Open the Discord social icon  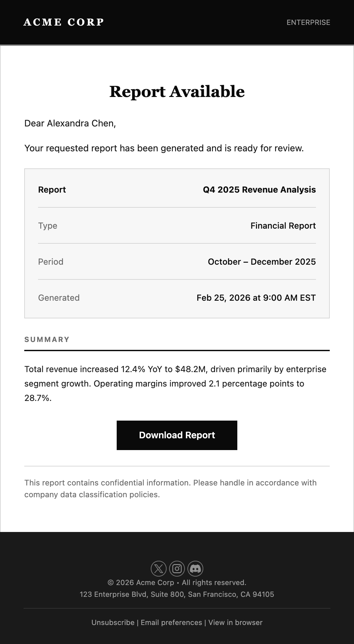(x=195, y=568)
